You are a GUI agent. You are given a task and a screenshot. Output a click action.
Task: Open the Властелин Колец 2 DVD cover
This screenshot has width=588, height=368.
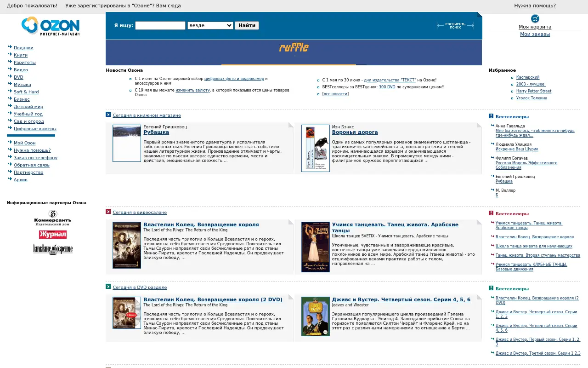click(x=127, y=313)
